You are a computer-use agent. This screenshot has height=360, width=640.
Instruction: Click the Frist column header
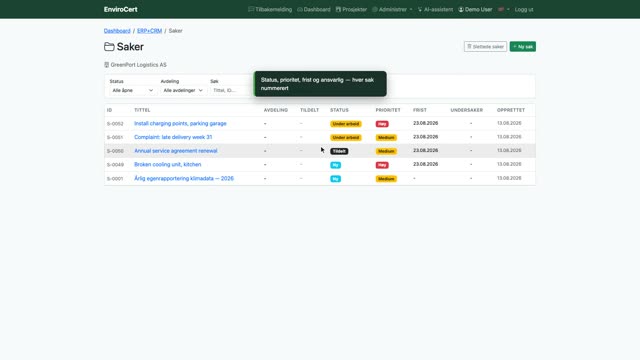(x=420, y=110)
